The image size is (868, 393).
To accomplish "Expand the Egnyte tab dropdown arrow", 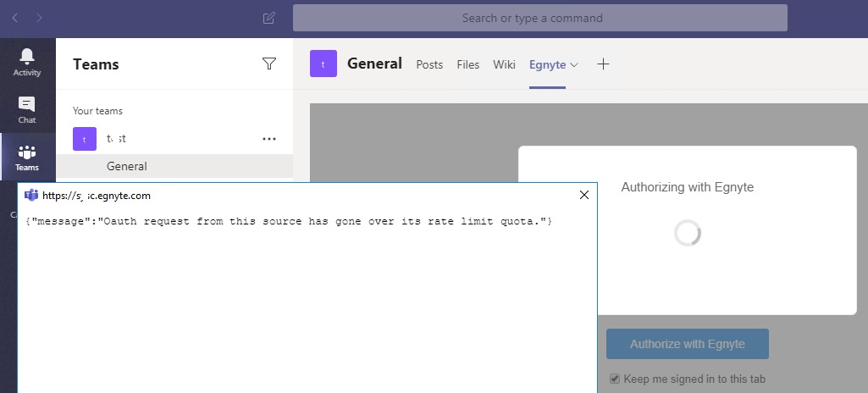I will click(574, 64).
